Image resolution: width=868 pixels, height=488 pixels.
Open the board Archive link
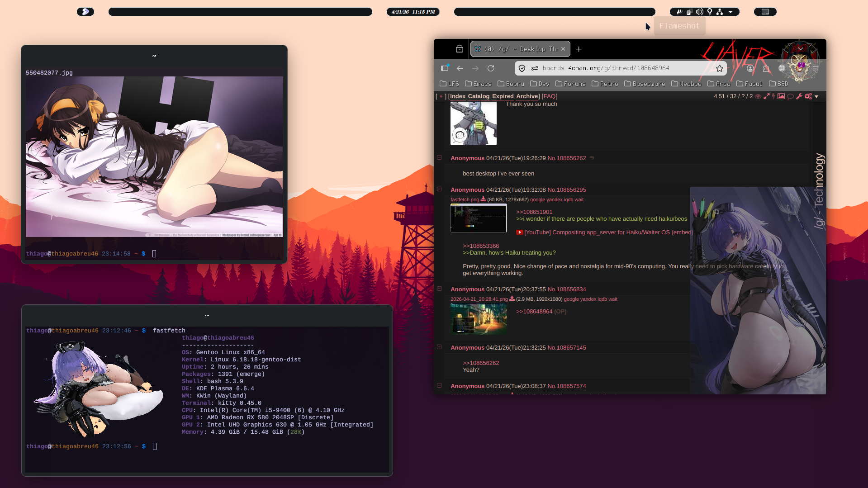click(527, 96)
